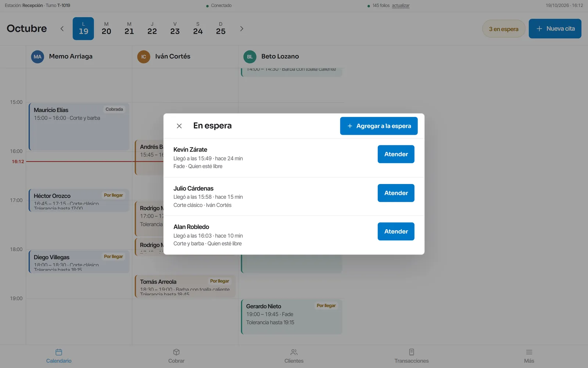Image resolution: width=588 pixels, height=368 pixels.
Task: Open Más menu in bottom bar
Action: click(529, 356)
